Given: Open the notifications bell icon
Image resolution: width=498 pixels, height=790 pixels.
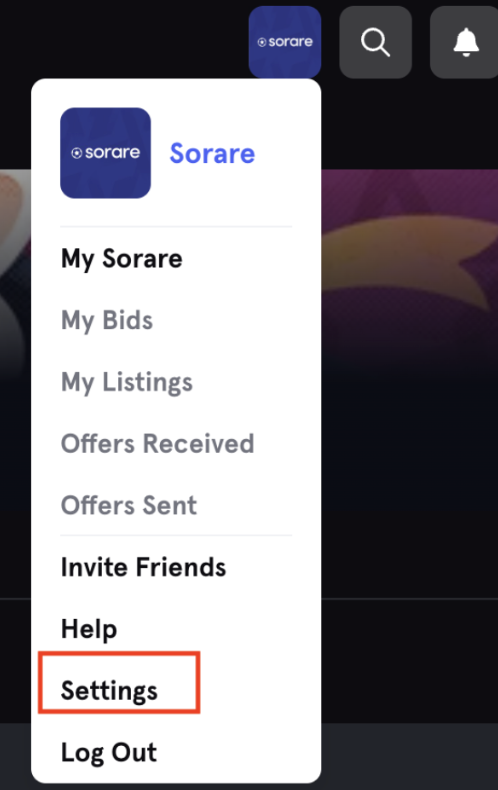Looking at the screenshot, I should pos(465,42).
